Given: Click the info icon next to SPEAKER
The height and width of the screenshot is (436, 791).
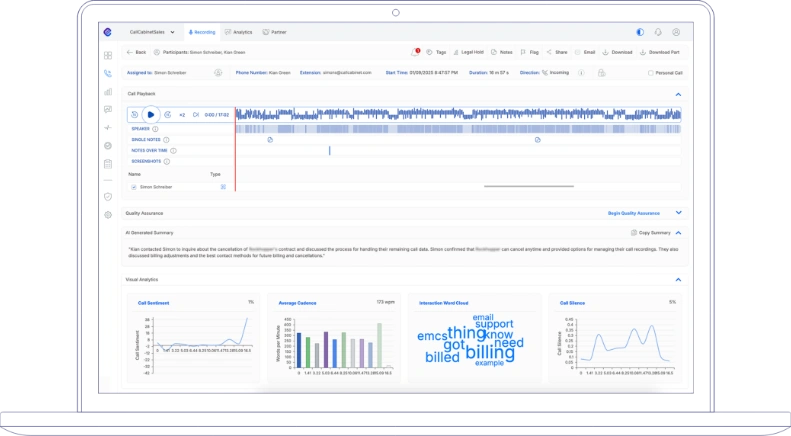Looking at the screenshot, I should 155,129.
